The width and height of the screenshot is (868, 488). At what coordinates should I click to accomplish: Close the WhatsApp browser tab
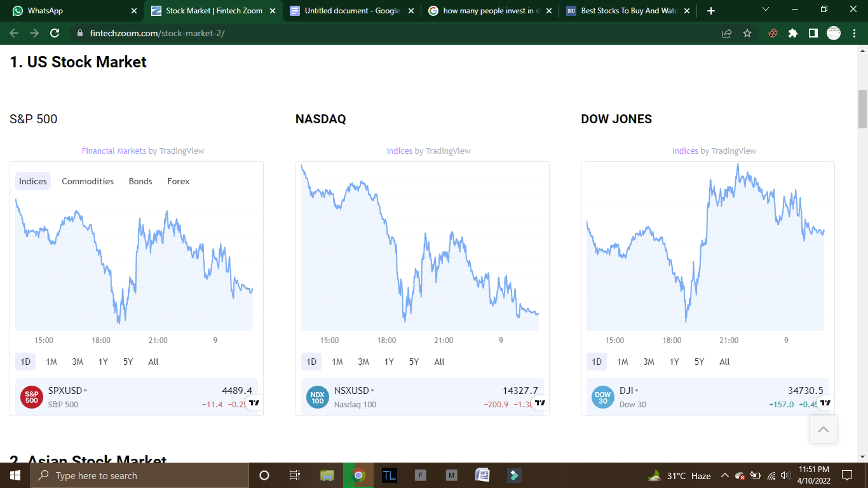pyautogui.click(x=133, y=11)
